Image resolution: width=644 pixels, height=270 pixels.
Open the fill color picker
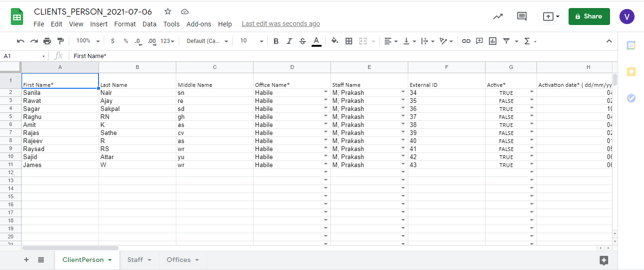[335, 41]
